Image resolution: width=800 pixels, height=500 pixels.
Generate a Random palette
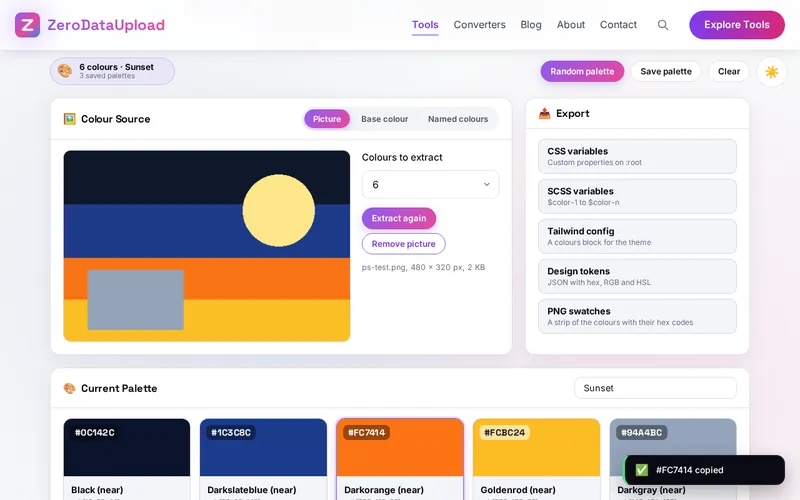point(582,71)
